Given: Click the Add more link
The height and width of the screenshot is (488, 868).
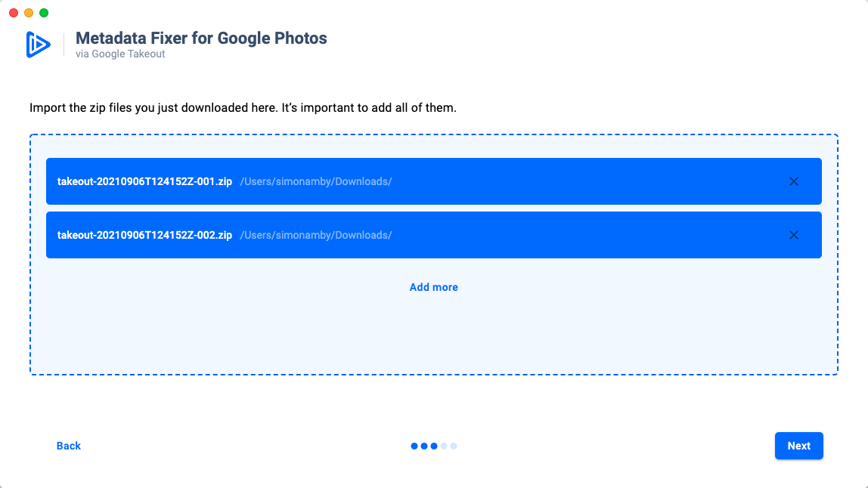Looking at the screenshot, I should [433, 287].
